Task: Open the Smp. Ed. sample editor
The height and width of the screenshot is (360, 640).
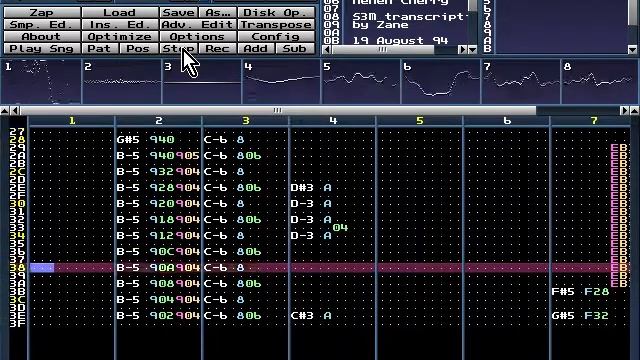Action: 42,24
